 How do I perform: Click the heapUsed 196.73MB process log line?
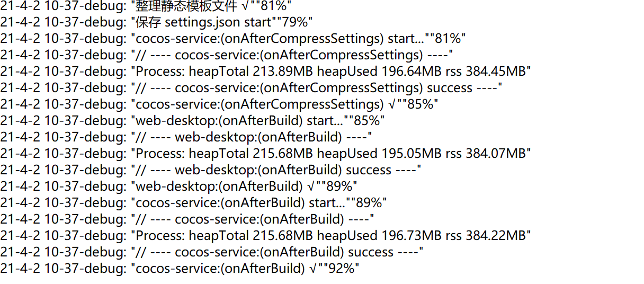pos(265,236)
